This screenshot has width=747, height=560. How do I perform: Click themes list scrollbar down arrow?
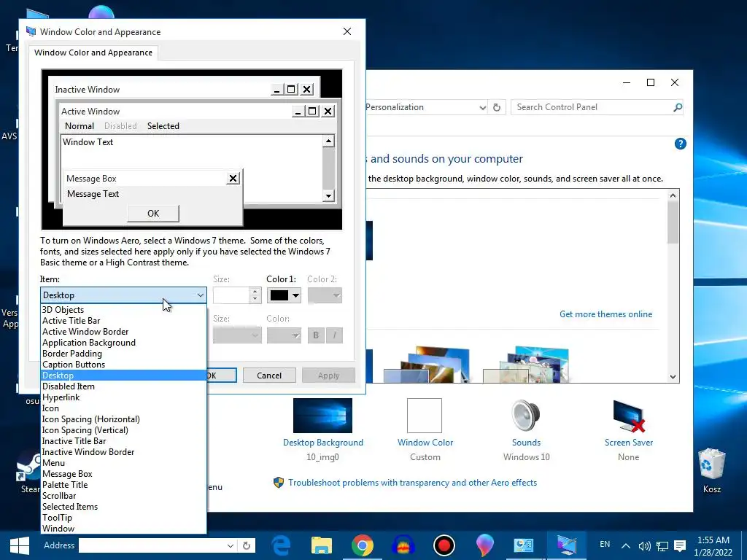coord(673,377)
